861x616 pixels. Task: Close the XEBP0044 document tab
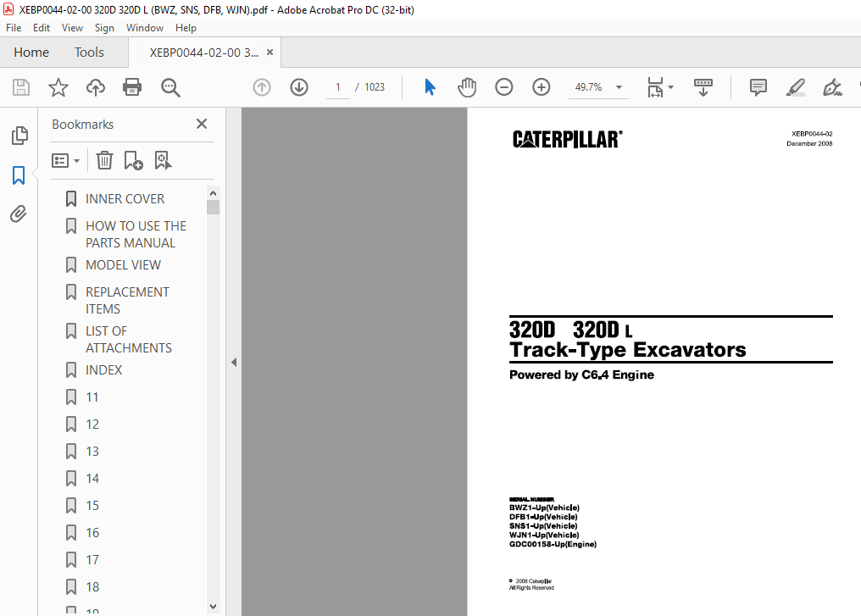[x=269, y=53]
